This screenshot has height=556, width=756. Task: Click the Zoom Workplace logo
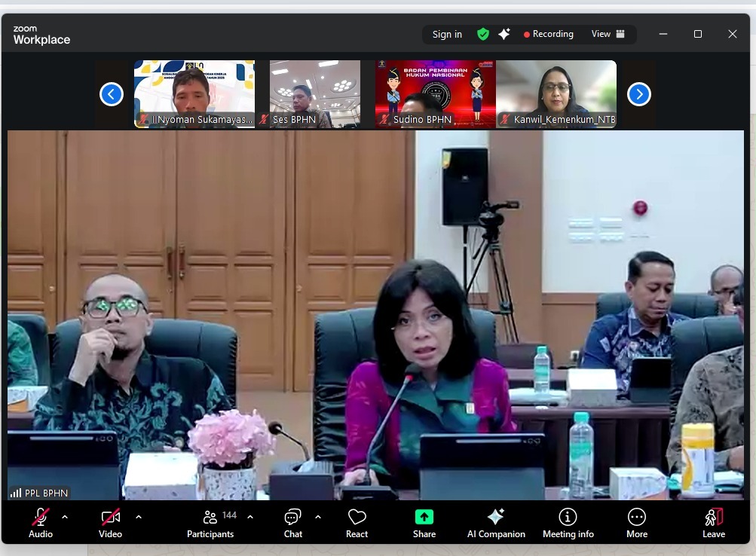tap(41, 34)
